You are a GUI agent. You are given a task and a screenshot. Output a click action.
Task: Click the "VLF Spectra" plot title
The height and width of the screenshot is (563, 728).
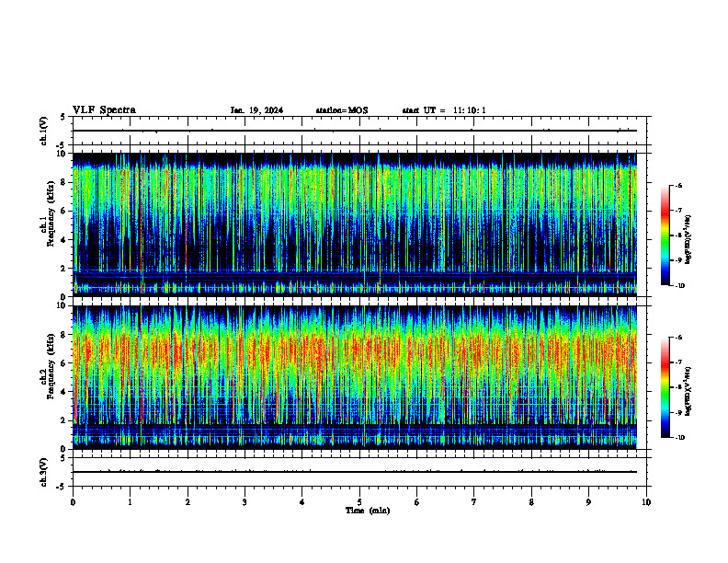104,110
